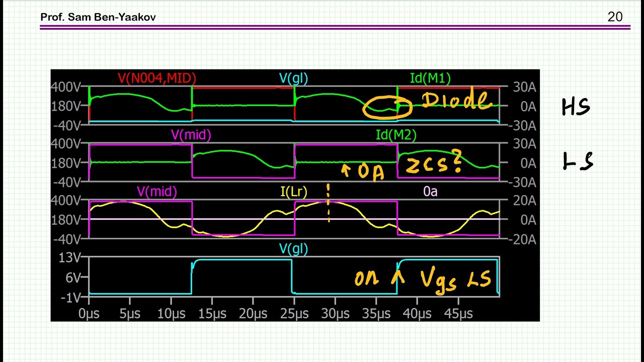Click the 20µs time axis tick label
The width and height of the screenshot is (644, 362).
[253, 314]
